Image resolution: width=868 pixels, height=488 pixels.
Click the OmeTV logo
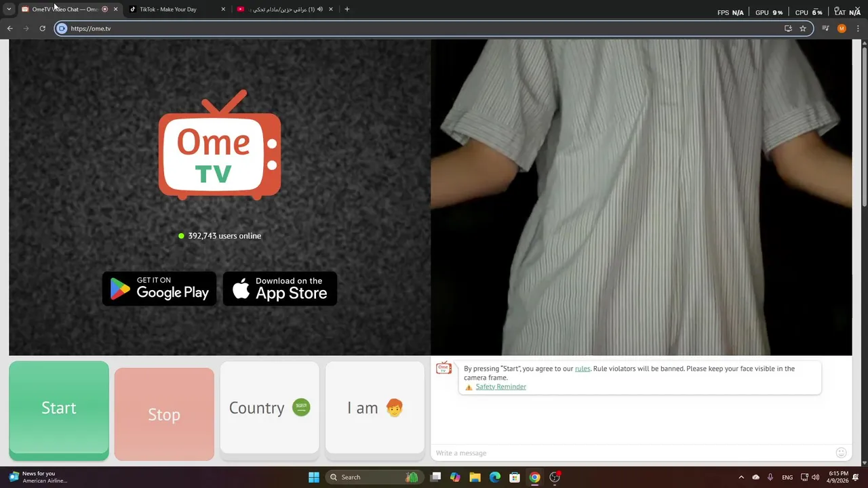click(220, 145)
